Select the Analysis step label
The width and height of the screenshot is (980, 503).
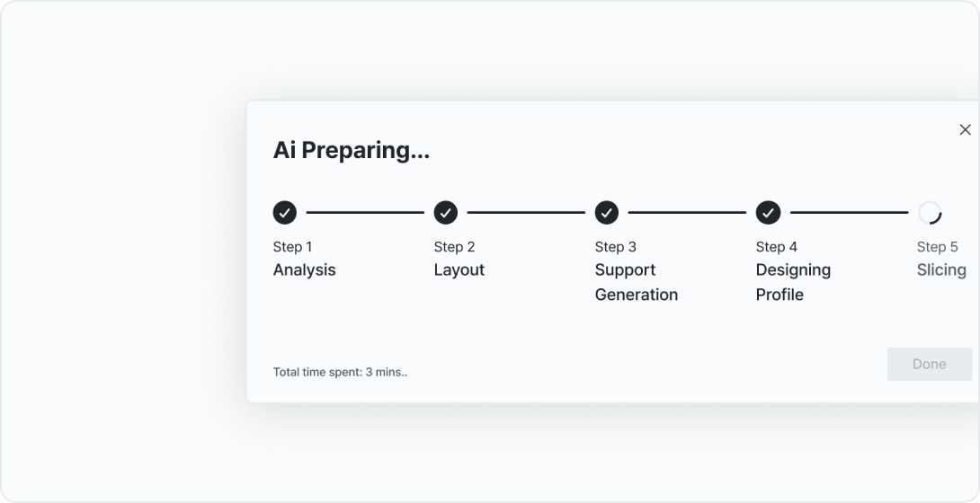[304, 270]
